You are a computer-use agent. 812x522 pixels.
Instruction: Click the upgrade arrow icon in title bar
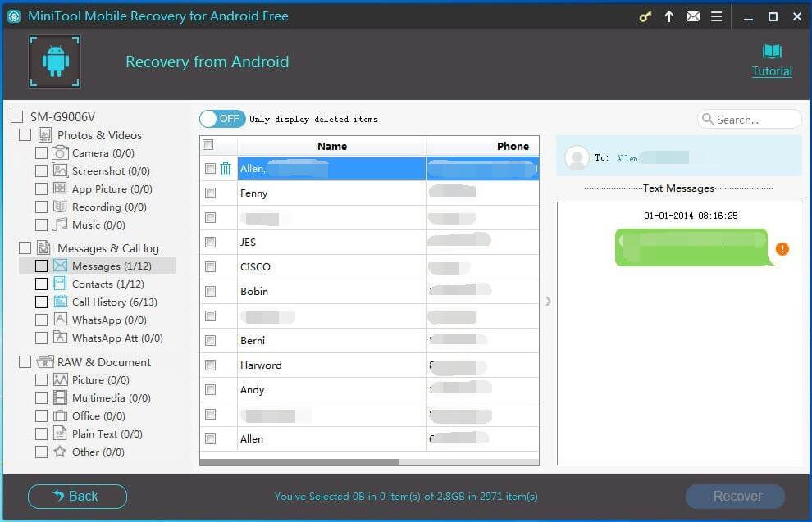point(669,16)
